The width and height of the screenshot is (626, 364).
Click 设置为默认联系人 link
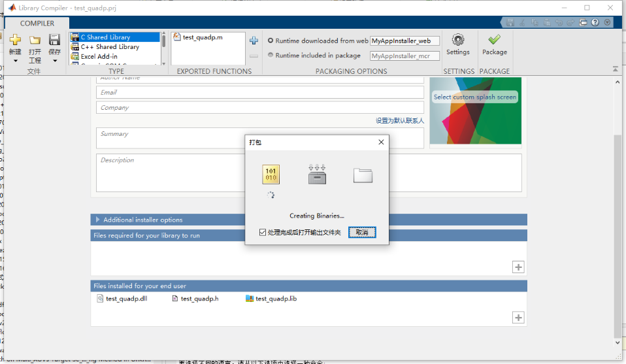click(399, 121)
